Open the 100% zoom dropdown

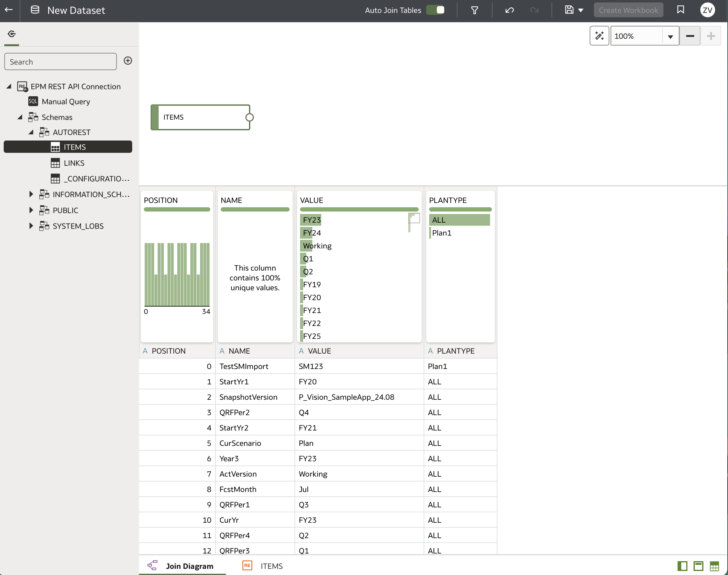(670, 36)
